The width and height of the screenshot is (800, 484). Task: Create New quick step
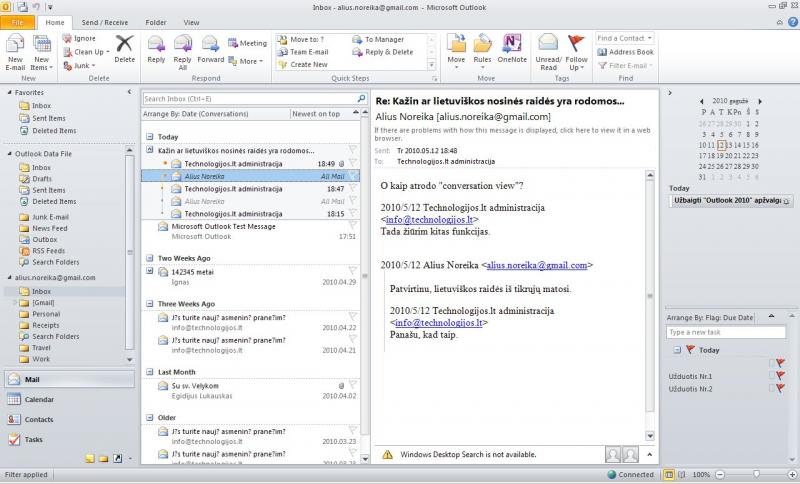(303, 65)
